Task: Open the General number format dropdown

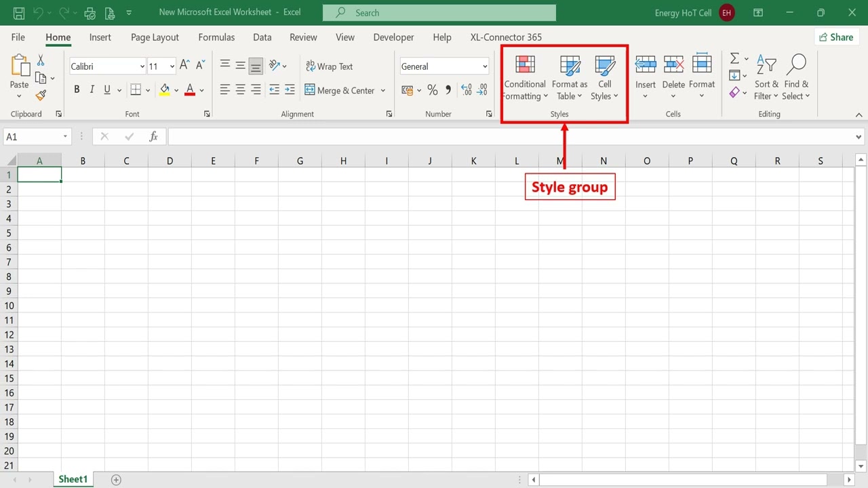Action: (x=484, y=66)
